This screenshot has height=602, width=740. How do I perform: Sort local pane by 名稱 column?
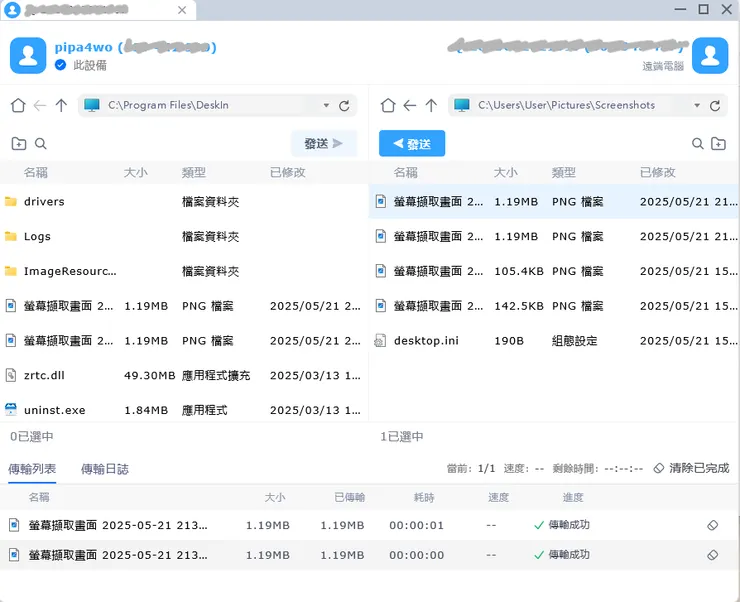[36, 173]
